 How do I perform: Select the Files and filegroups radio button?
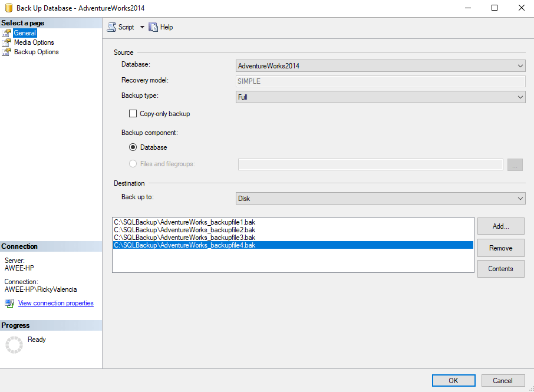(x=133, y=164)
